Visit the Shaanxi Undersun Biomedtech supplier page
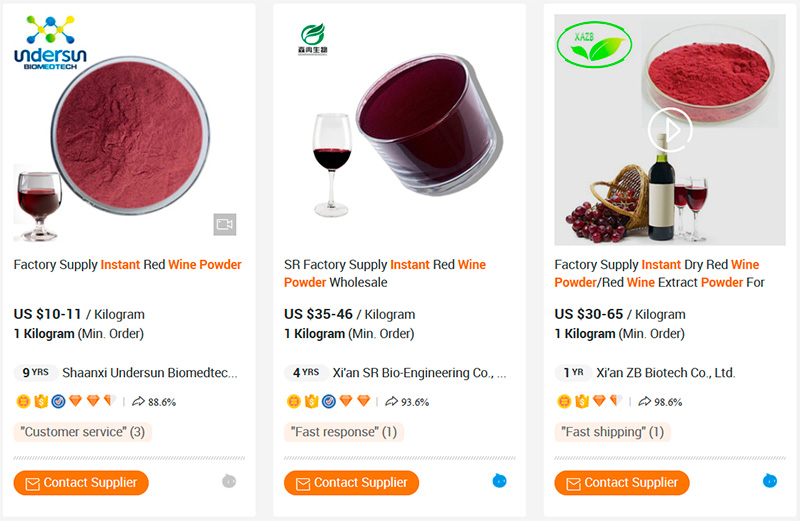This screenshot has height=521, width=800. (x=150, y=373)
